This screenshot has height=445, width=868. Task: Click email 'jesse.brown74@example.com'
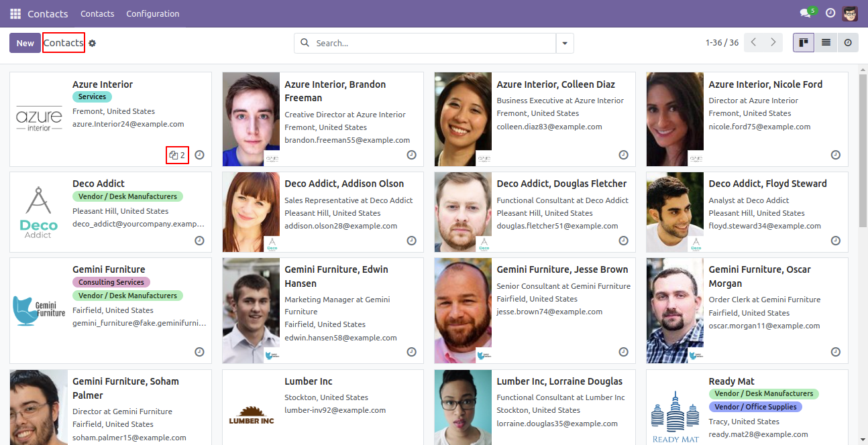[549, 312]
